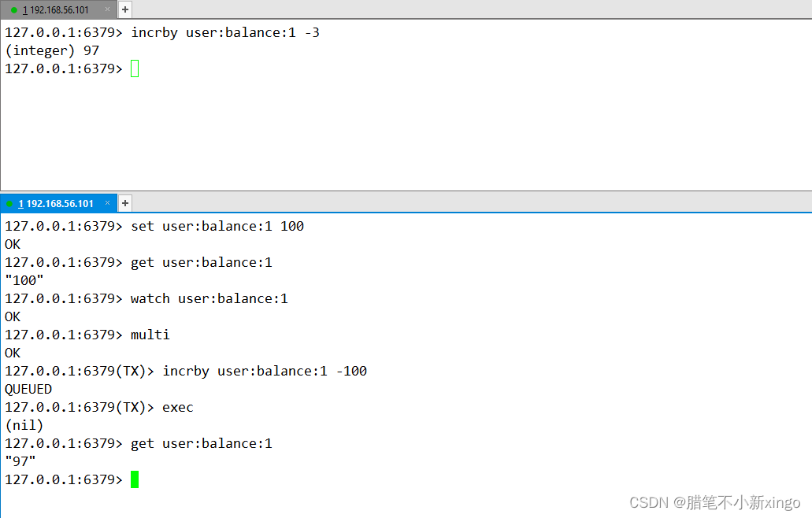Close the bottom pane 192.168.56.101 tab
812x518 pixels.
[107, 203]
